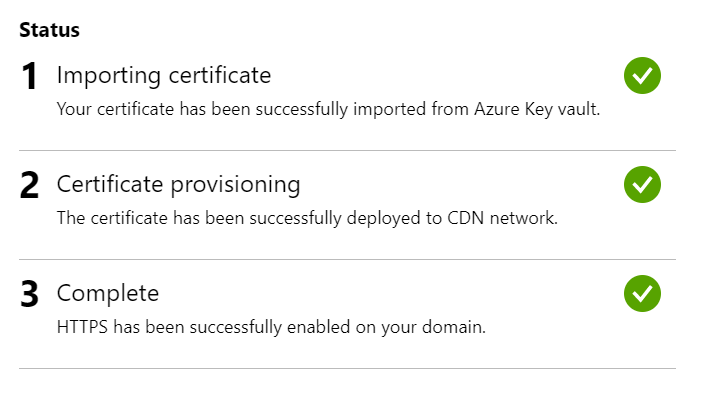Click the word HTTPS in step three
The image size is (717, 408).
[82, 327]
